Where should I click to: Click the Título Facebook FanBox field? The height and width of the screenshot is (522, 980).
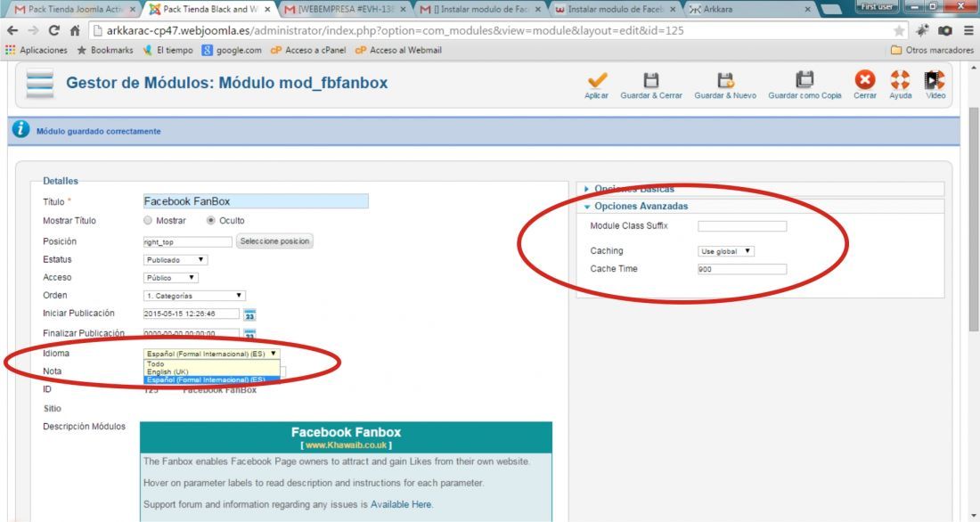coord(256,201)
